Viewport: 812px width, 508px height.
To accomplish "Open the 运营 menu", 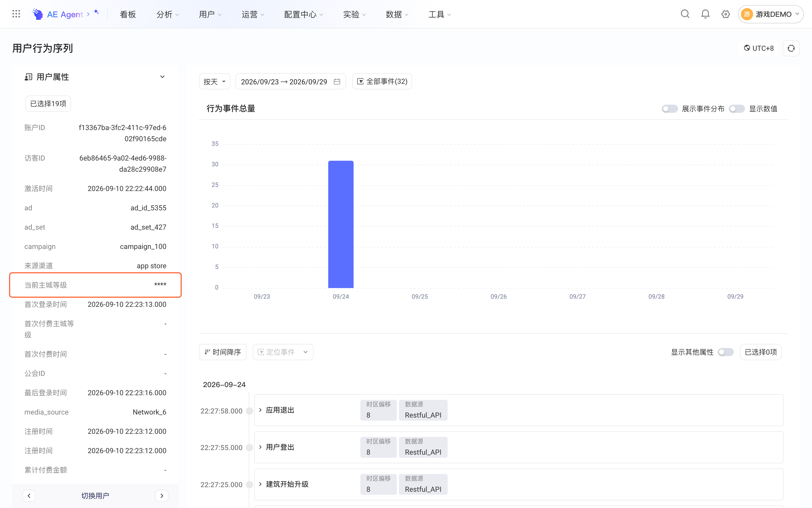I will click(253, 14).
